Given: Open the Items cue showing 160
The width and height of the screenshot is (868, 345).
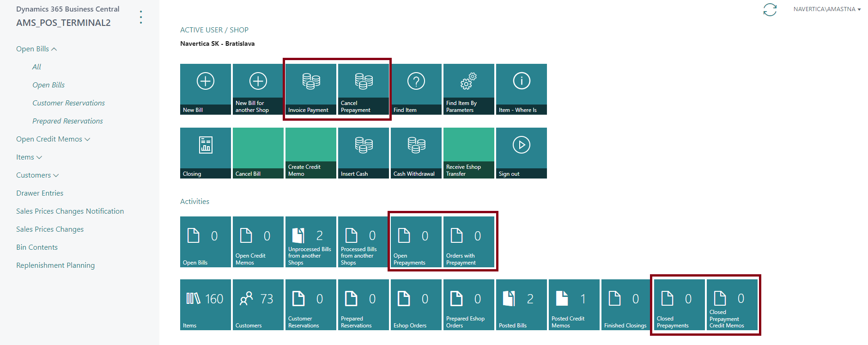Looking at the screenshot, I should click(x=206, y=305).
